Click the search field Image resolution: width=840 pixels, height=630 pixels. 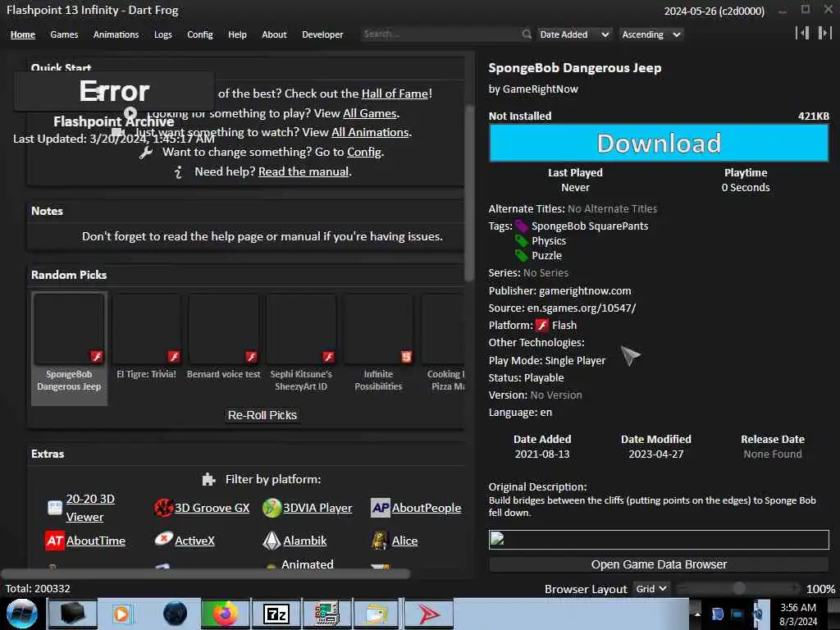pyautogui.click(x=441, y=34)
